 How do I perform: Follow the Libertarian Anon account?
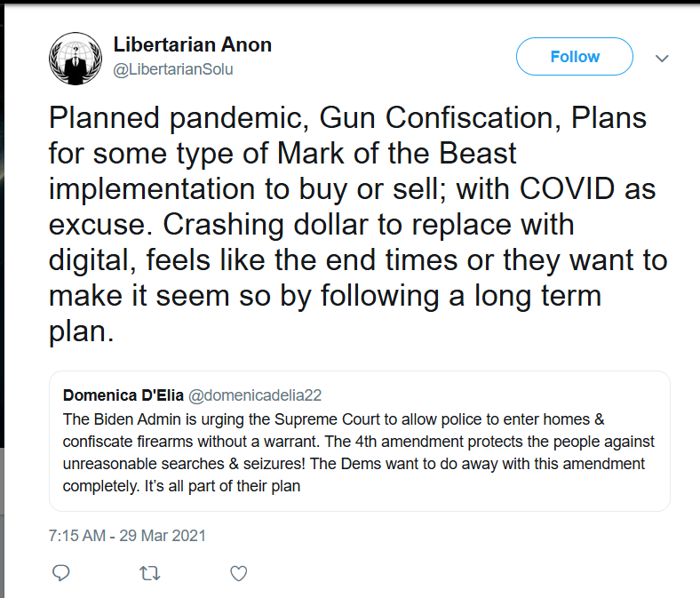point(575,57)
